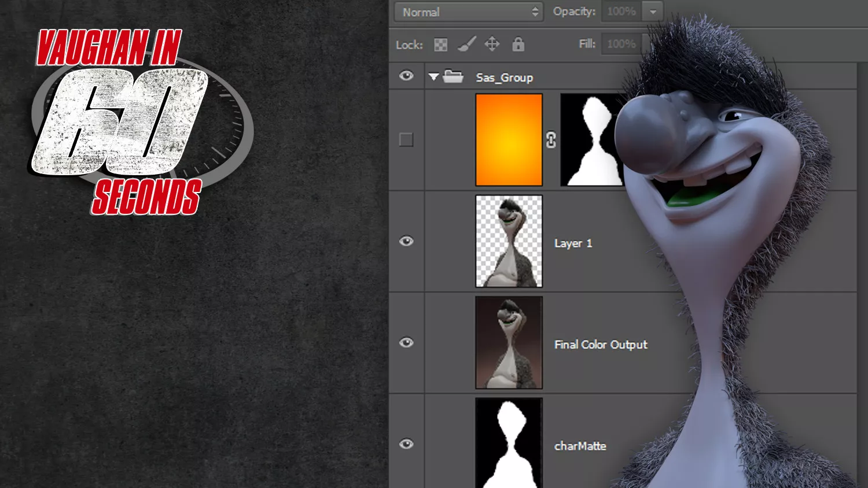
Task: Select the Layer 1 name
Action: tap(573, 243)
